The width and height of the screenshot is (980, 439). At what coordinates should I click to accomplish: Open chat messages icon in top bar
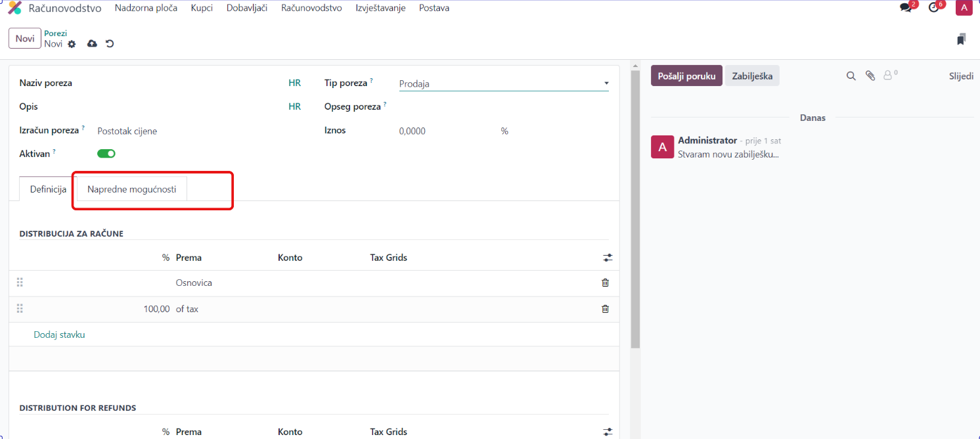[906, 8]
